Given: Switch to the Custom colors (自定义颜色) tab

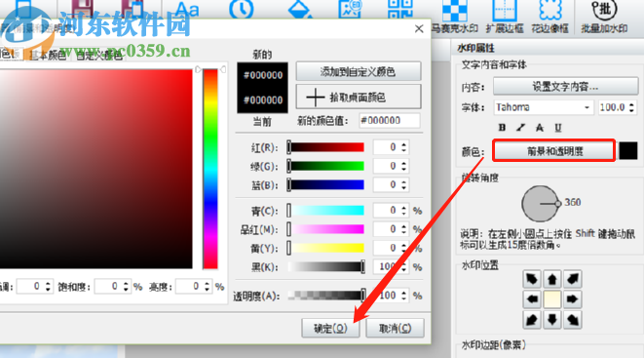Looking at the screenshot, I should point(99,55).
